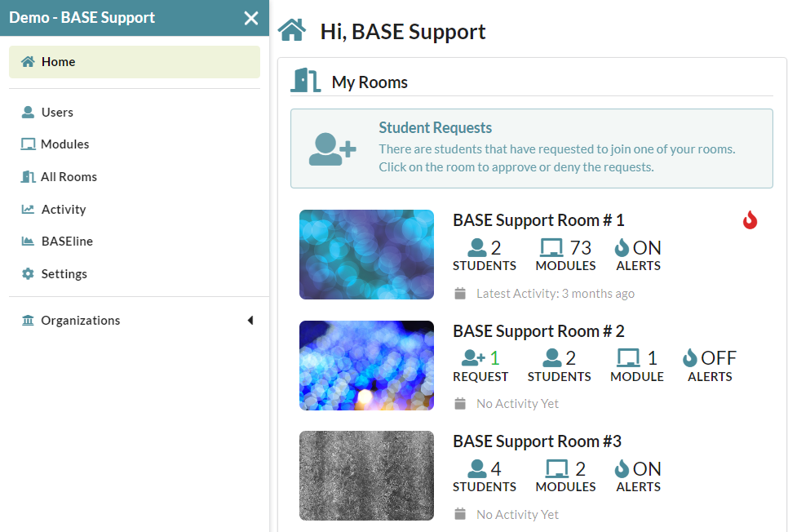Close the Demo - BASE Support sidebar
788x532 pixels.
tap(250, 18)
